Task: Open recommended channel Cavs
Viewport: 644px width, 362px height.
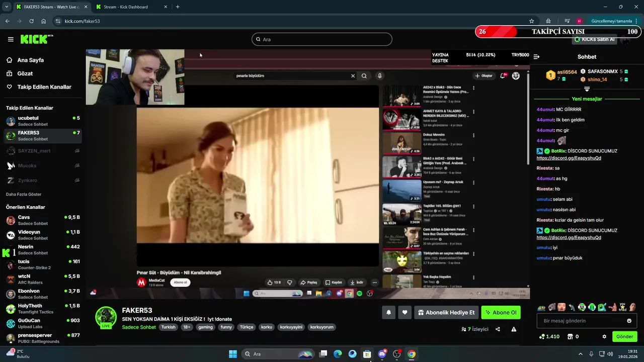Action: [43, 220]
